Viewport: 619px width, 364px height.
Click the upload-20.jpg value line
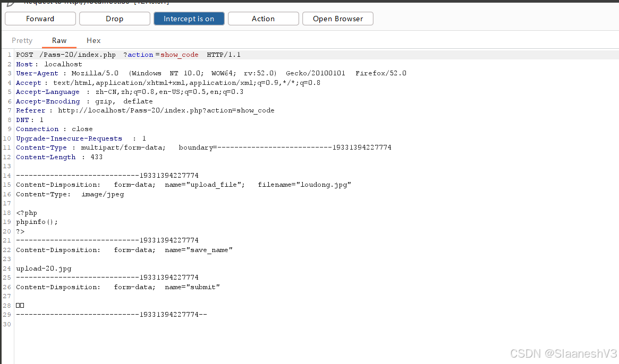(44, 268)
